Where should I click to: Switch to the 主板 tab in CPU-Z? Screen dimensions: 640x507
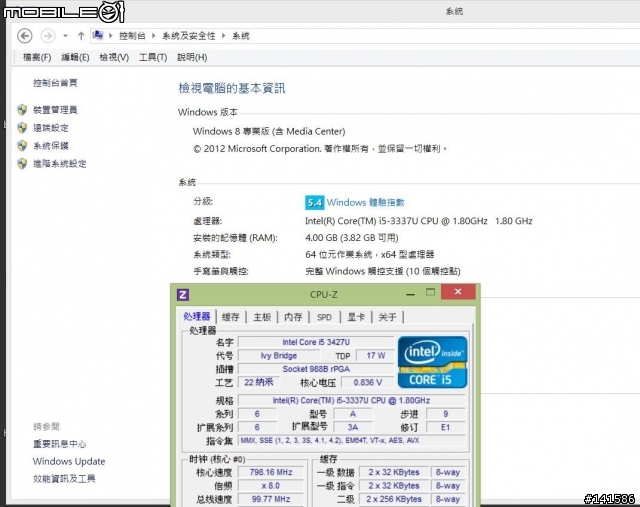point(262,317)
